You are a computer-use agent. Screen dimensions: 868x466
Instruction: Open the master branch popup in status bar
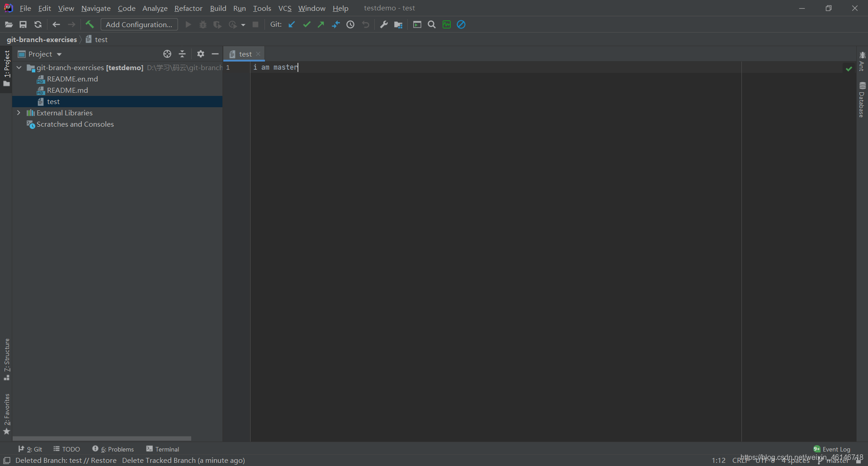point(833,461)
